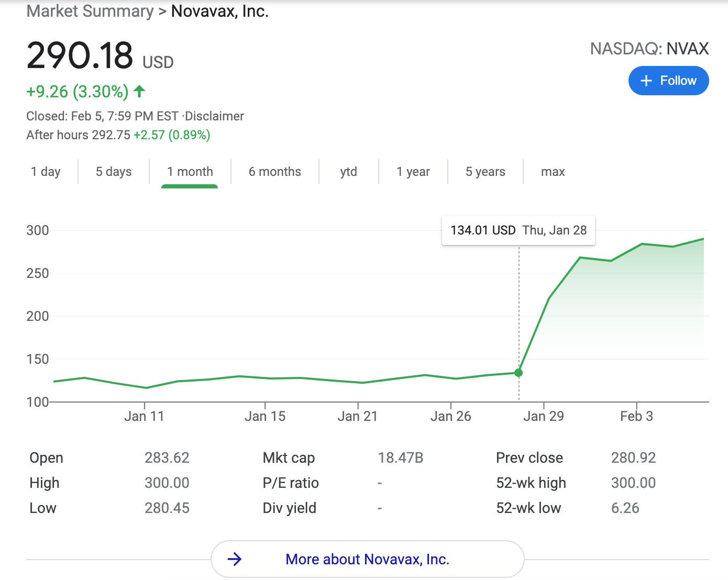Open More about Novavax, Inc. link

coord(368,559)
